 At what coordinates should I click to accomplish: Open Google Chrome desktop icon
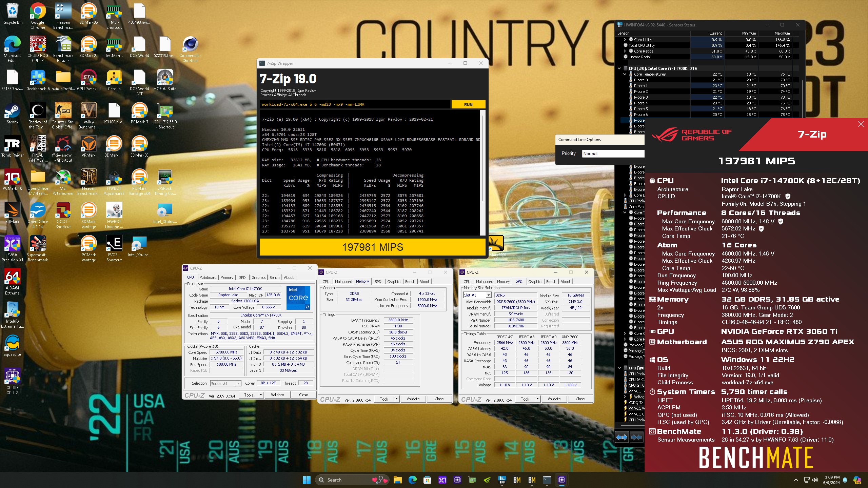tap(38, 16)
